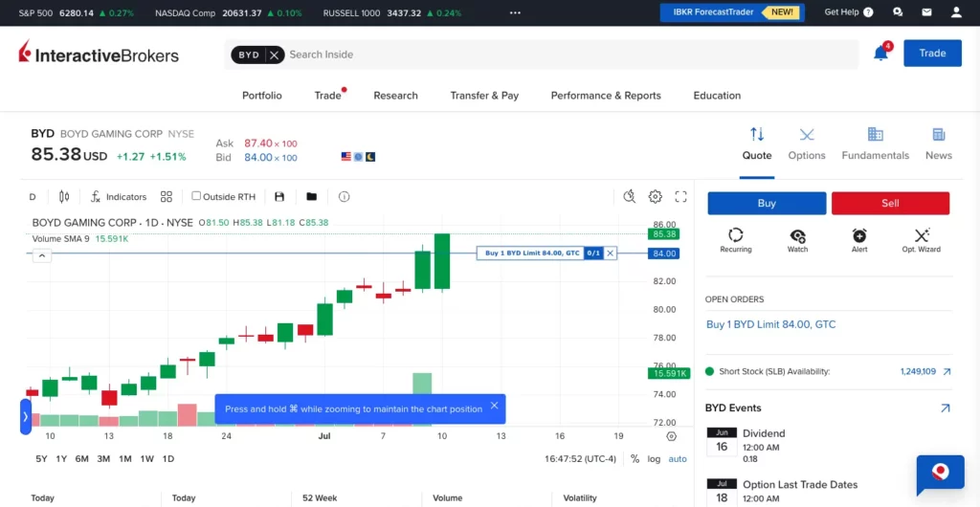Open Short Stock availability arrow link
This screenshot has height=507, width=980.
click(947, 371)
